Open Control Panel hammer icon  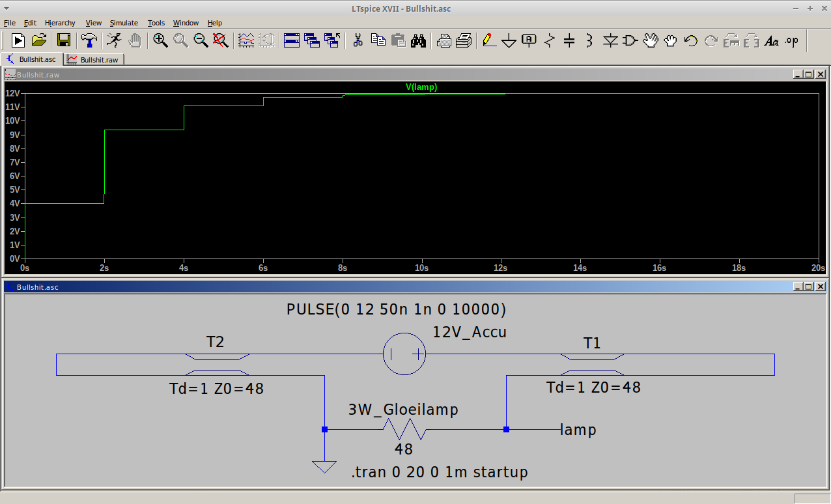pyautogui.click(x=89, y=40)
